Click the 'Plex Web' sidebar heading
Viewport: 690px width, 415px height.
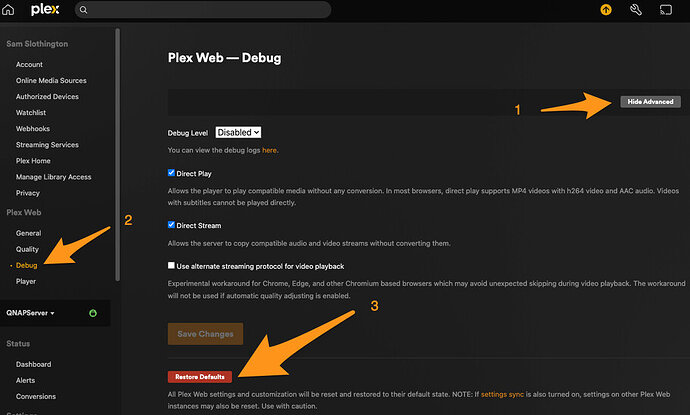(24, 213)
